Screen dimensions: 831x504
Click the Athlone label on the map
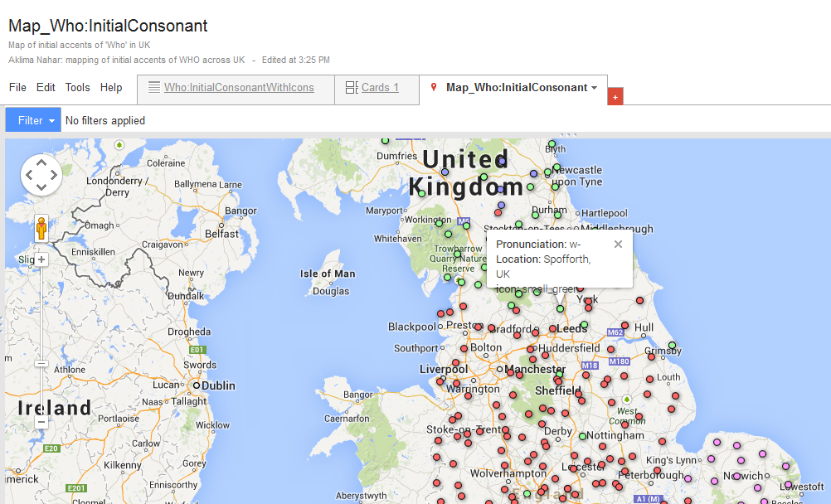[x=70, y=370]
